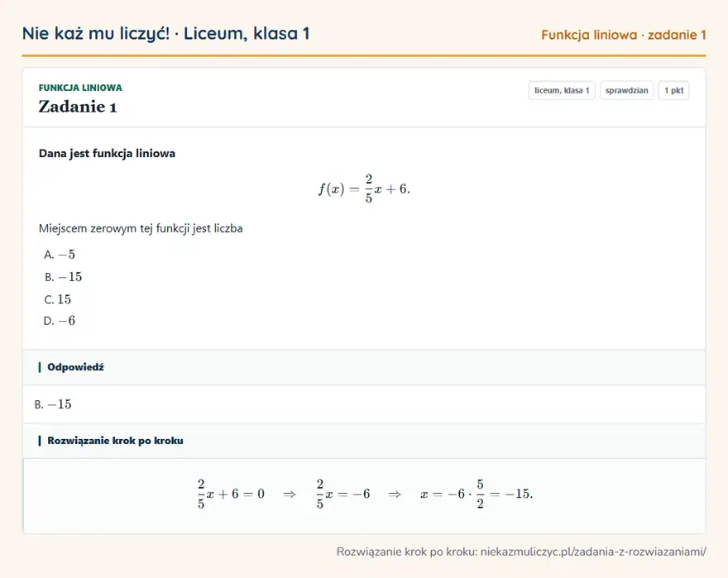This screenshot has height=578, width=728.
Task: Click the '1 pkt' tag
Action: [673, 90]
